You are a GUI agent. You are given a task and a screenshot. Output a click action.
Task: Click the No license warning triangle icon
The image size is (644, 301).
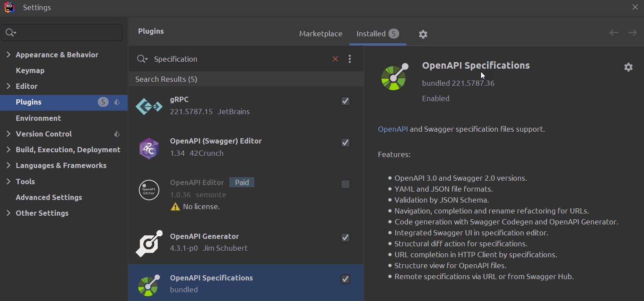click(x=175, y=206)
